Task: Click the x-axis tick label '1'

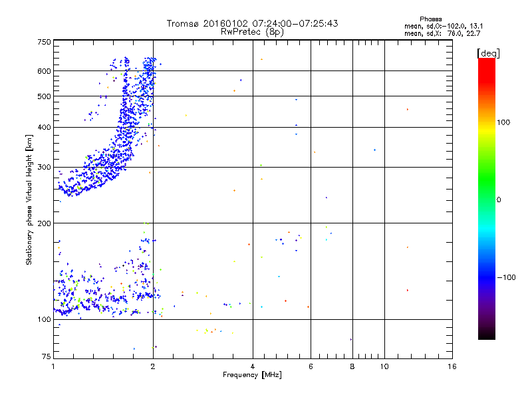Action: (53, 366)
